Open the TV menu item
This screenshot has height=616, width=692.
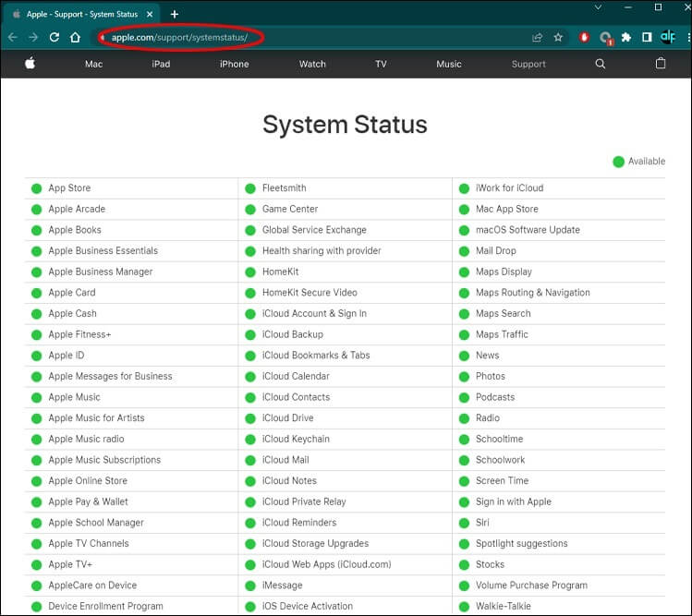(381, 64)
